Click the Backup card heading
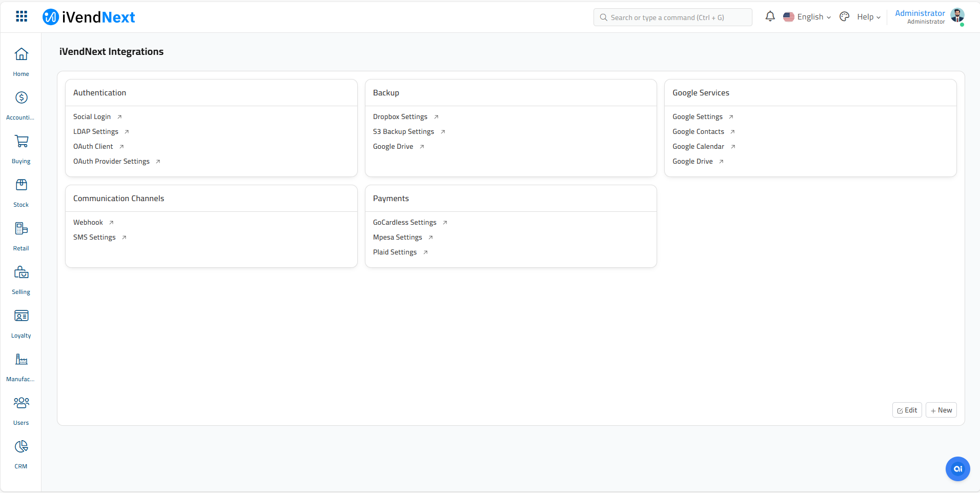980x493 pixels. tap(386, 93)
